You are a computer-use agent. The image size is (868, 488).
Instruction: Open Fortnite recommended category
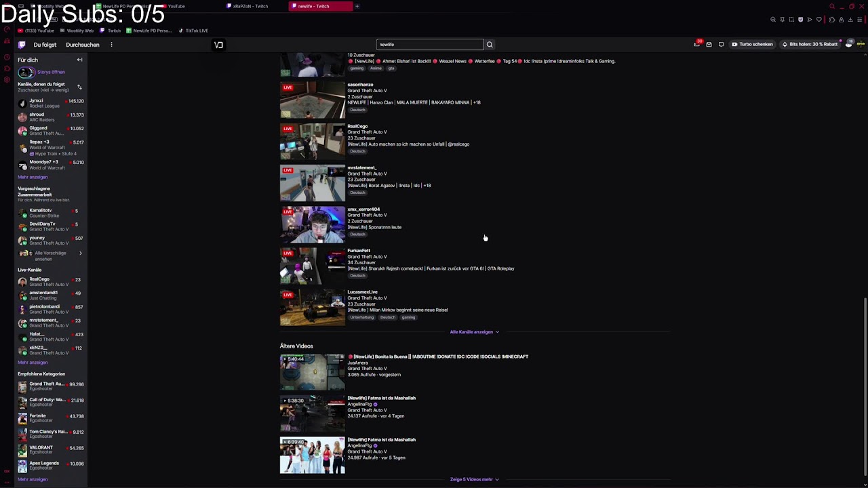[x=52, y=418]
